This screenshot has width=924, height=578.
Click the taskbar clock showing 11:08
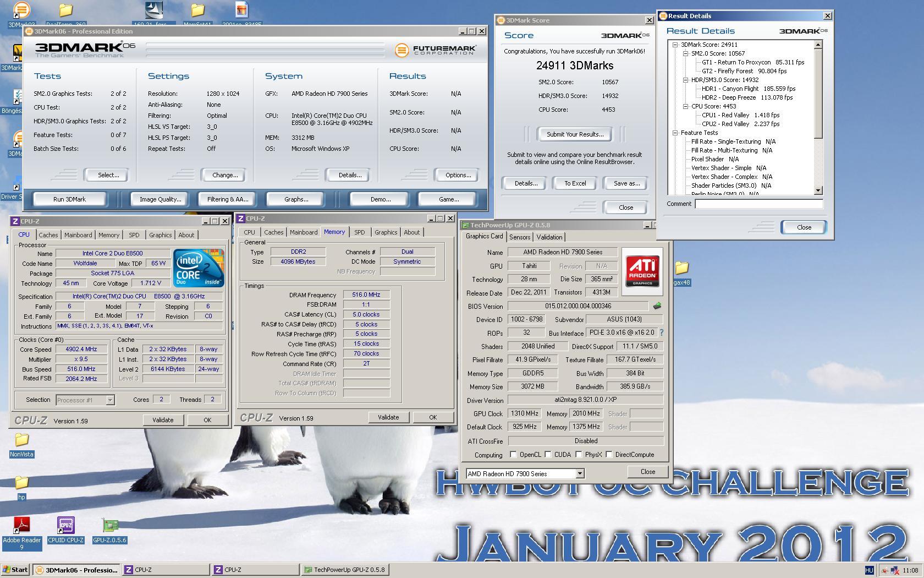coord(910,570)
